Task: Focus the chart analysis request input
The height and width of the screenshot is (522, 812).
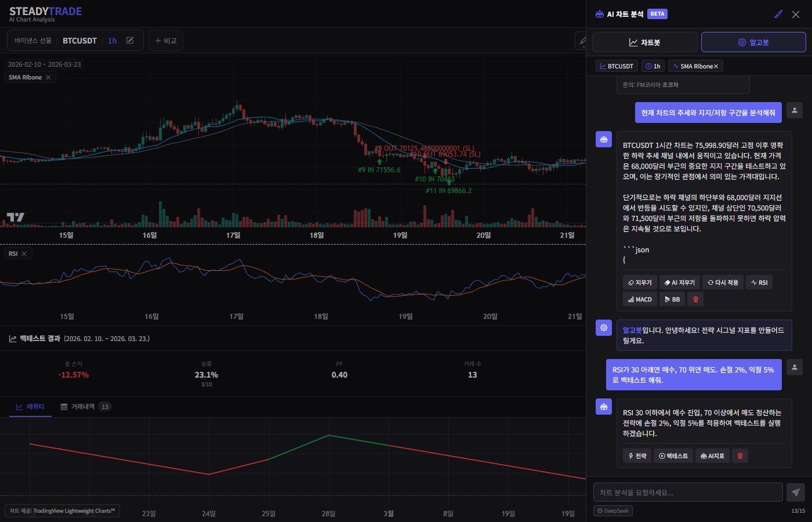Action: click(688, 492)
